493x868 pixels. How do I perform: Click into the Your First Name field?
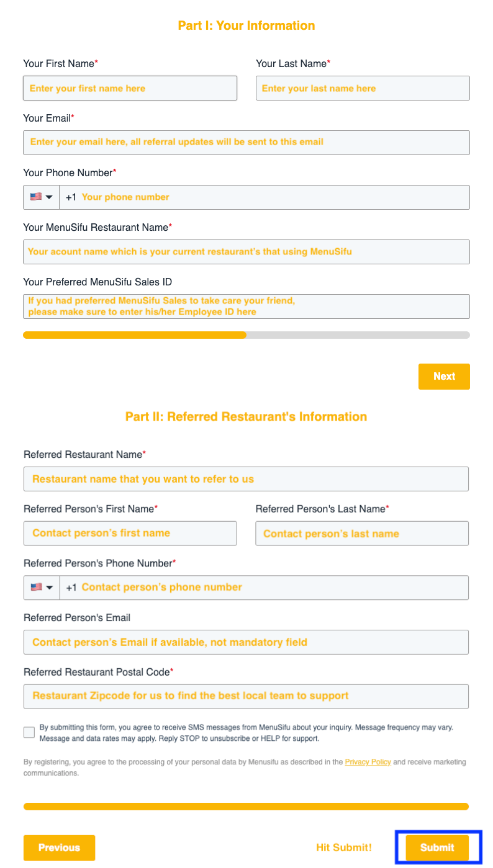pos(130,87)
